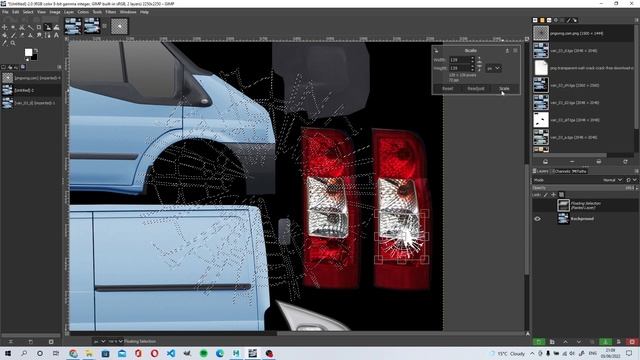Click the white foreground color swatch
The width and height of the screenshot is (640, 360).
pos(29,53)
